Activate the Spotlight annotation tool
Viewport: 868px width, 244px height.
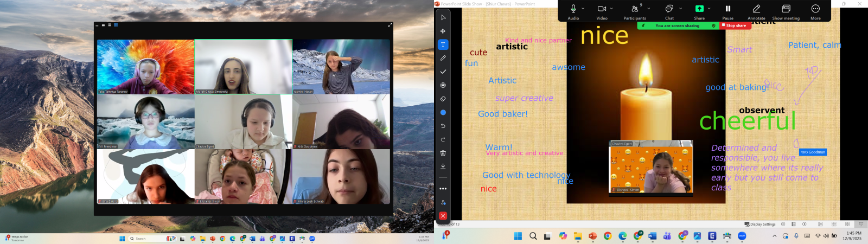coord(443,85)
